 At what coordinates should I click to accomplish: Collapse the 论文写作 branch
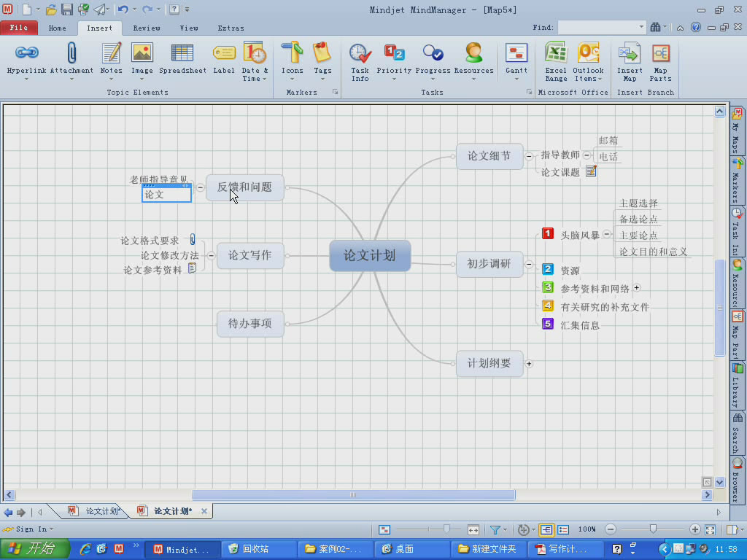pos(211,256)
